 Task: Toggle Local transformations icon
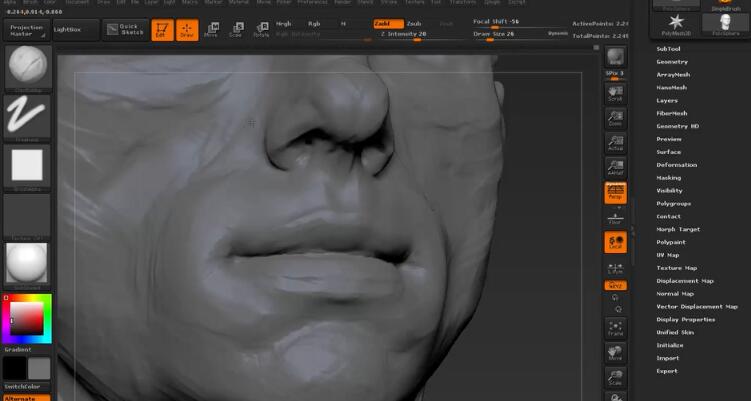click(x=615, y=242)
